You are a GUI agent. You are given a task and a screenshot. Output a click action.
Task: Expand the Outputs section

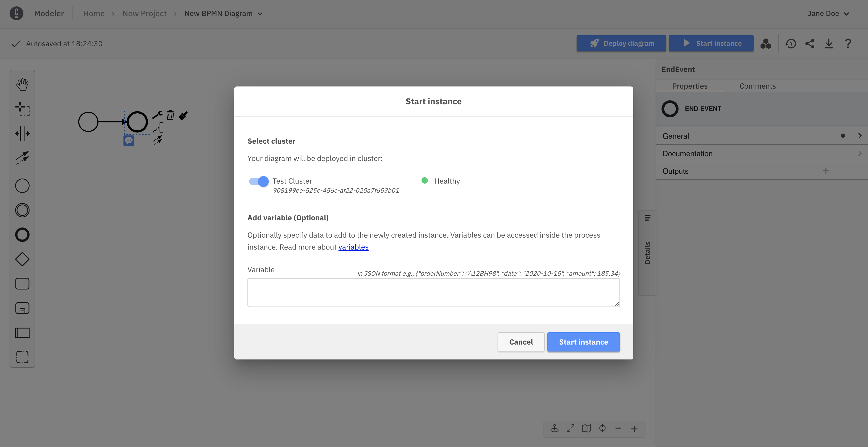click(826, 171)
